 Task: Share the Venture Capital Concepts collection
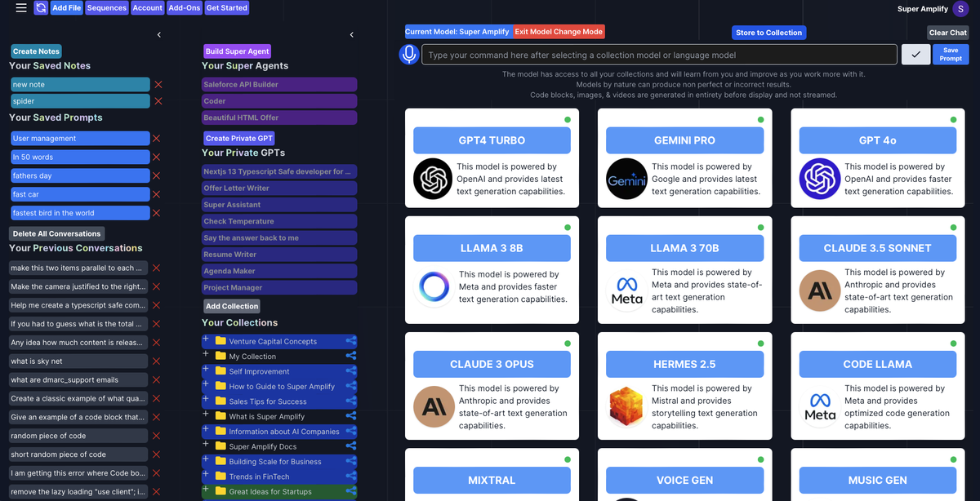point(351,342)
